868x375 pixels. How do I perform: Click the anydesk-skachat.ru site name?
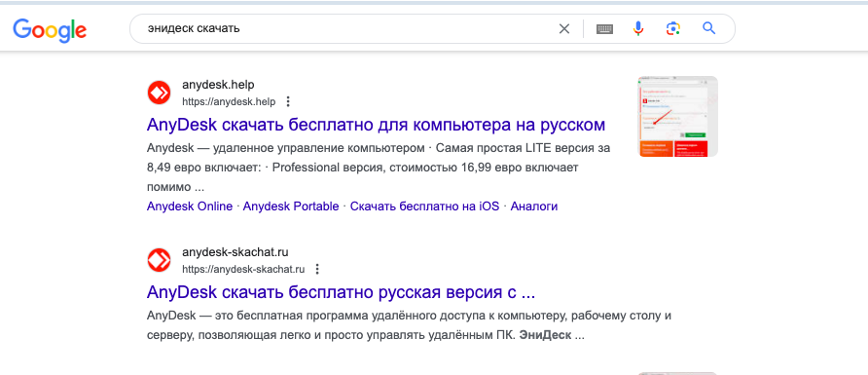(x=235, y=252)
